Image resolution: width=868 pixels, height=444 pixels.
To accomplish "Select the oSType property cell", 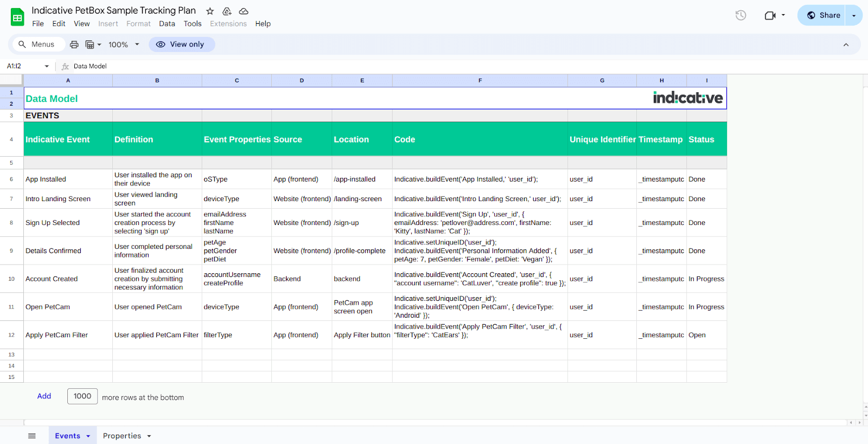I will click(x=237, y=179).
